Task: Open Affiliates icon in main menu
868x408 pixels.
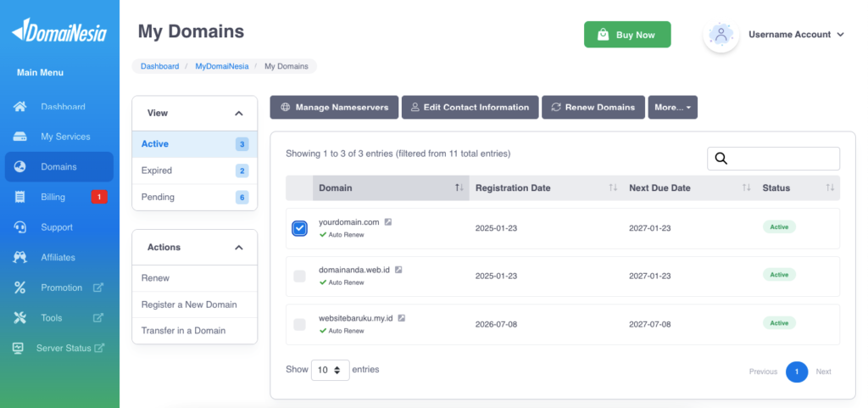Action: [x=20, y=257]
